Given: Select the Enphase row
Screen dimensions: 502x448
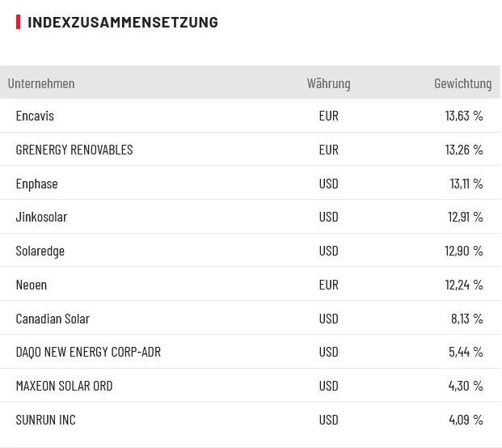Looking at the screenshot, I should point(37,184).
